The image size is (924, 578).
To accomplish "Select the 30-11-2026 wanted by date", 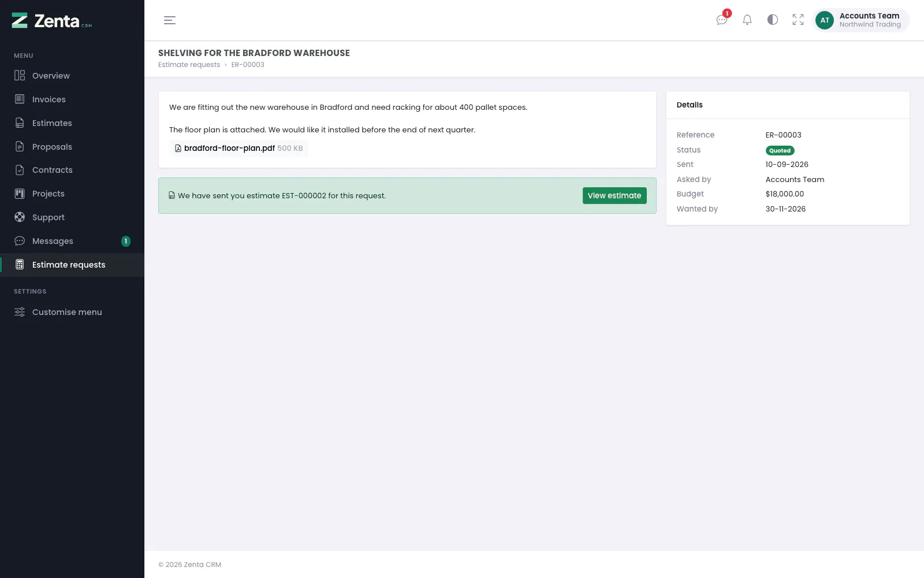I will click(785, 209).
